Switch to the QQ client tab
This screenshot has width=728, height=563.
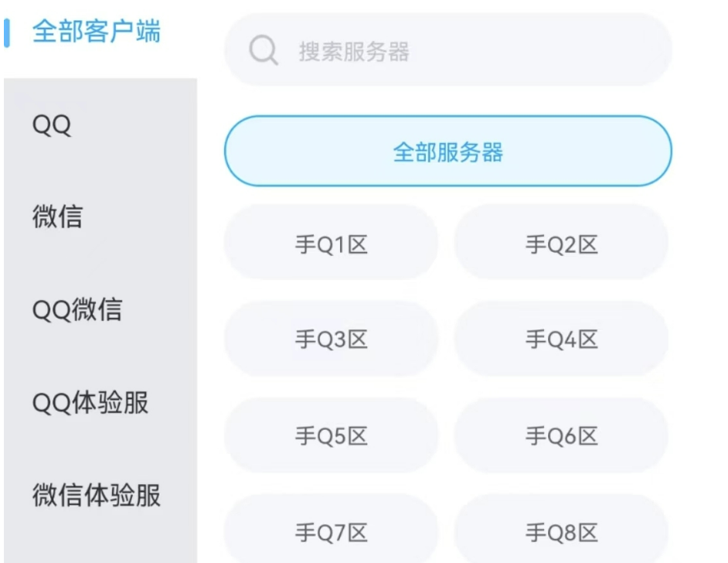pos(52,125)
